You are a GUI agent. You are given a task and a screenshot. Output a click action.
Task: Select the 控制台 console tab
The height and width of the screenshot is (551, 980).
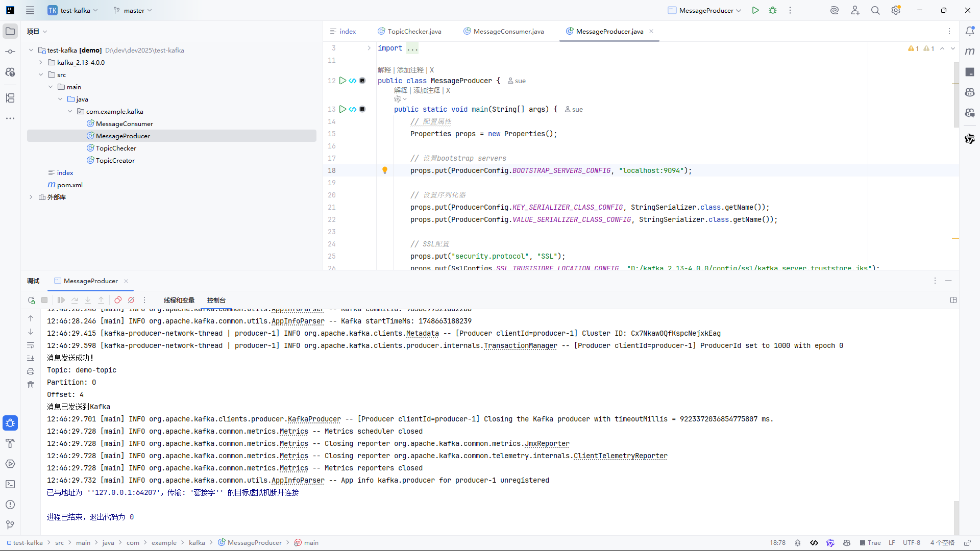coord(216,300)
